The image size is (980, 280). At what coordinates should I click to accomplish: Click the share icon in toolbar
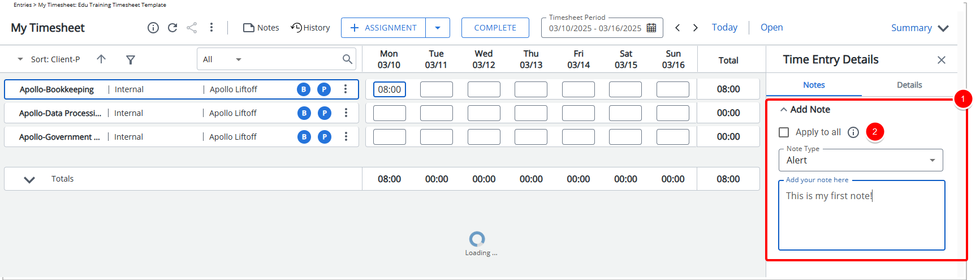tap(192, 28)
